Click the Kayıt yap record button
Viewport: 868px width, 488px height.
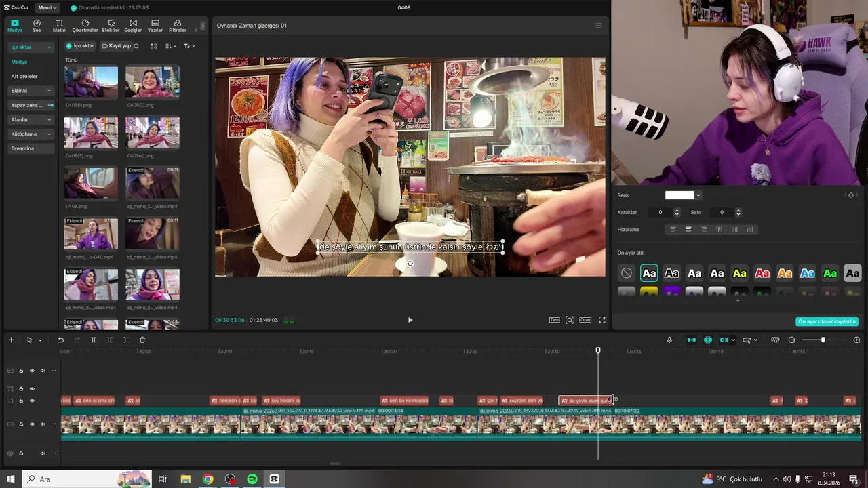(115, 46)
